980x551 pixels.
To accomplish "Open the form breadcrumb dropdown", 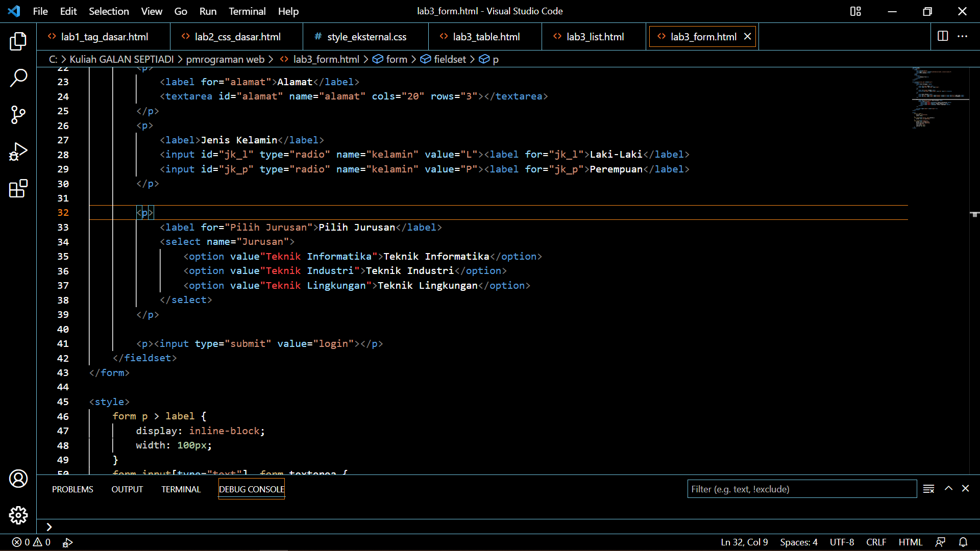I will 396,59.
